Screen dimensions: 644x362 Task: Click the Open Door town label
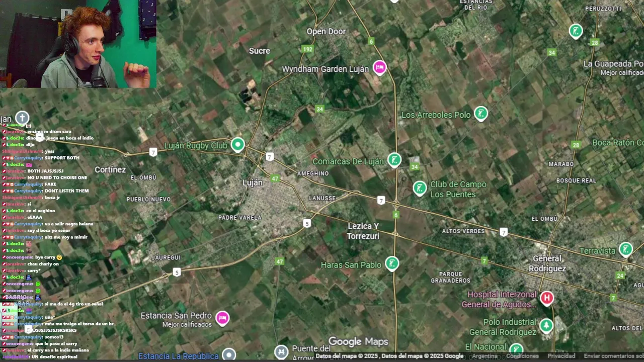point(326,31)
